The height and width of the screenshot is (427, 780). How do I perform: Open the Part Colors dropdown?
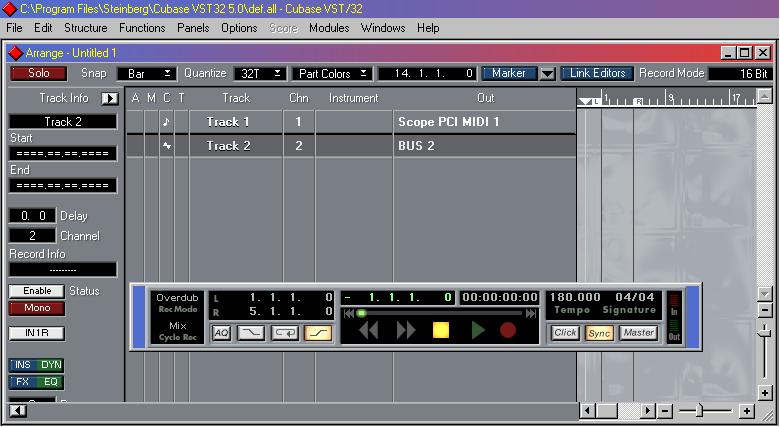tap(332, 74)
